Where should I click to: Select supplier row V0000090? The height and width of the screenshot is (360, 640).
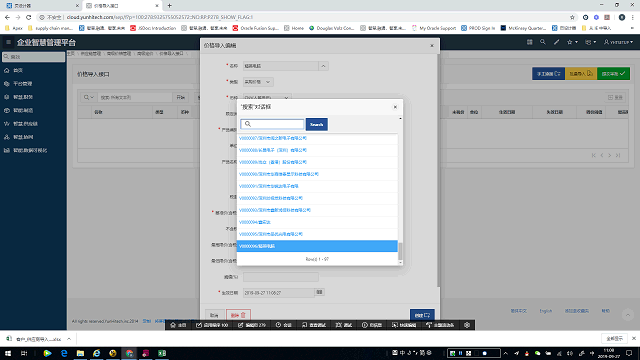coord(317,174)
